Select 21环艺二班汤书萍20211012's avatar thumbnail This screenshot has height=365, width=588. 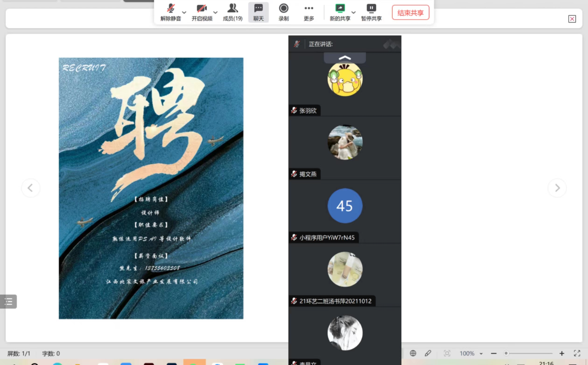click(x=345, y=269)
